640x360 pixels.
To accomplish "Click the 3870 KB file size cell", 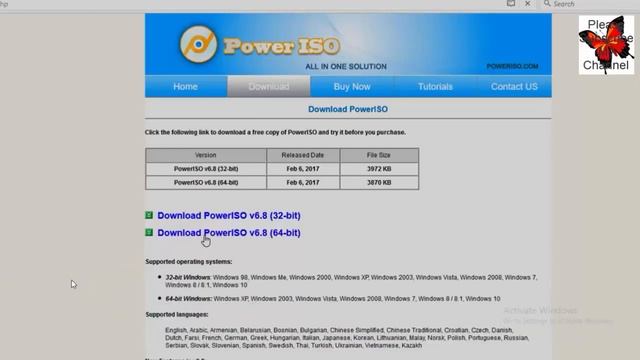I will pos(379,182).
